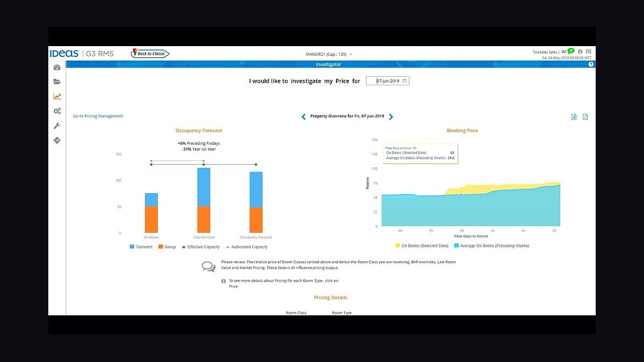The width and height of the screenshot is (644, 362).
Task: Toggle the Authorized Capacity legend item
Action: pos(246,247)
